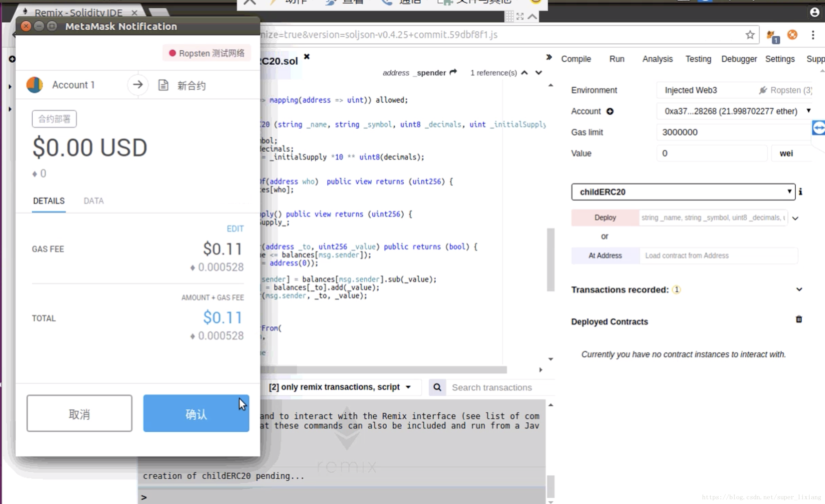Close the C20.sol editor tab

tap(307, 56)
